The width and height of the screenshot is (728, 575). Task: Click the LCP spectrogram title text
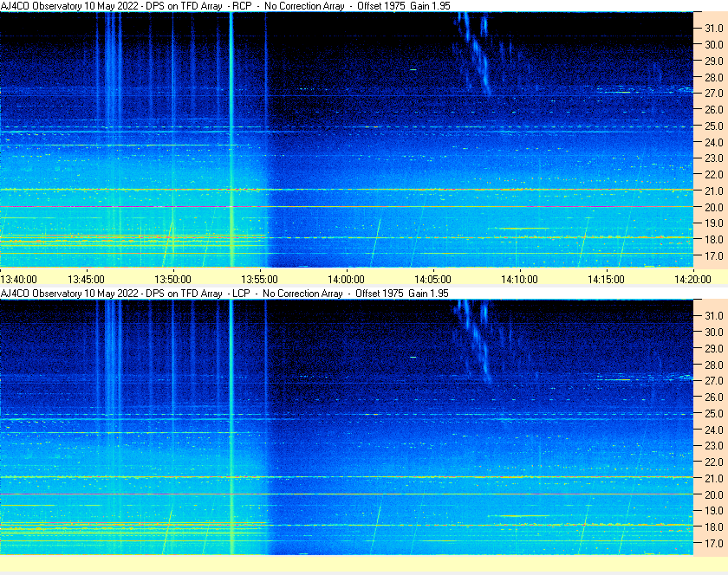pyautogui.click(x=224, y=294)
